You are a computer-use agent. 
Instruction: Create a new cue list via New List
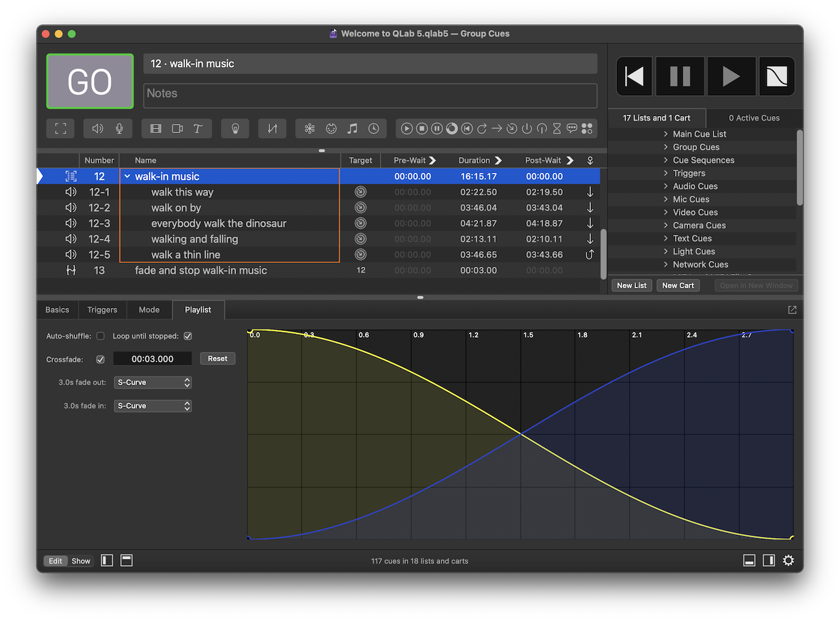click(x=631, y=285)
